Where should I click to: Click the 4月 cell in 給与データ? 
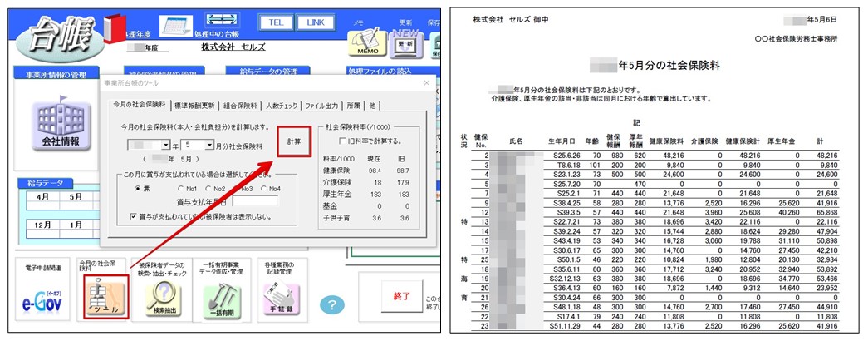pyautogui.click(x=41, y=197)
